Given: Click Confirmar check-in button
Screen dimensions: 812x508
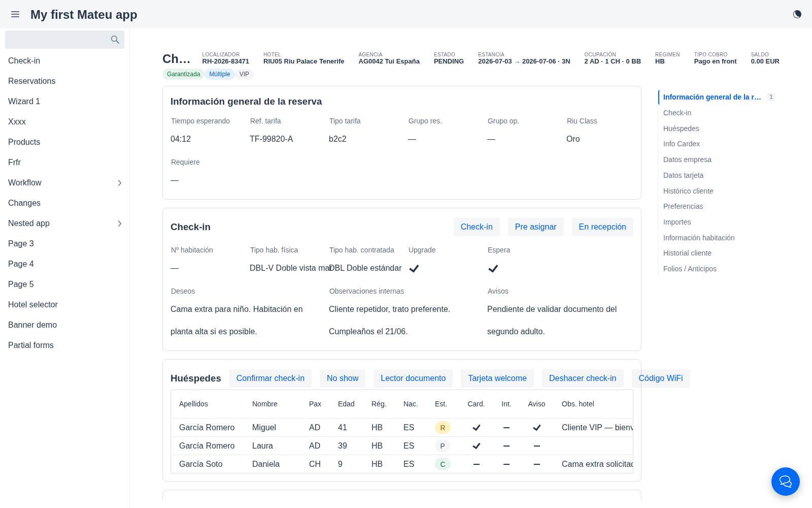Looking at the screenshot, I should [270, 378].
